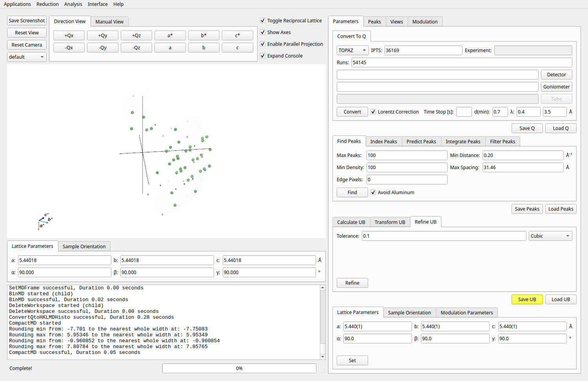Open the default color map dropdown
Viewport: 588px width, 381px height.
(27, 57)
